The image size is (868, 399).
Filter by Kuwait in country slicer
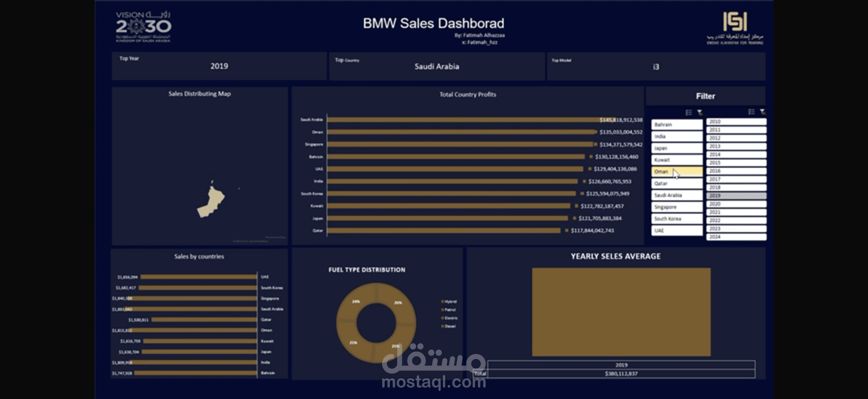coord(677,160)
